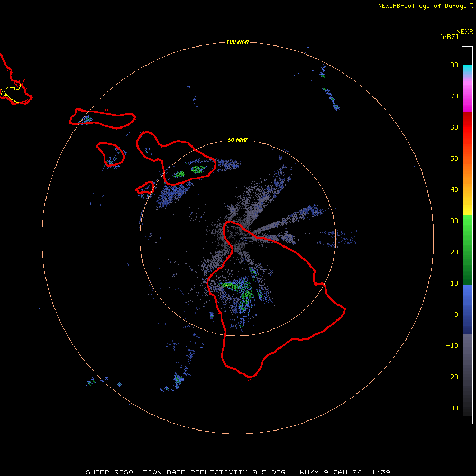Image resolution: width=476 pixels, height=476 pixels.
Task: Click the 0 value on the dBZ scale
Action: click(x=456, y=315)
